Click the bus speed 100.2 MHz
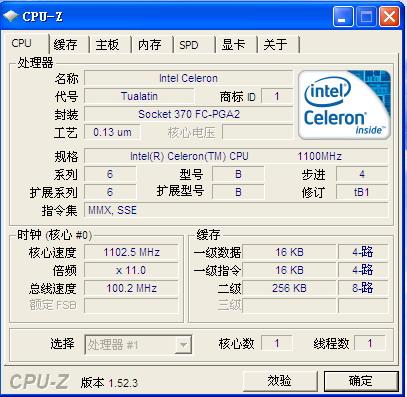 click(131, 288)
